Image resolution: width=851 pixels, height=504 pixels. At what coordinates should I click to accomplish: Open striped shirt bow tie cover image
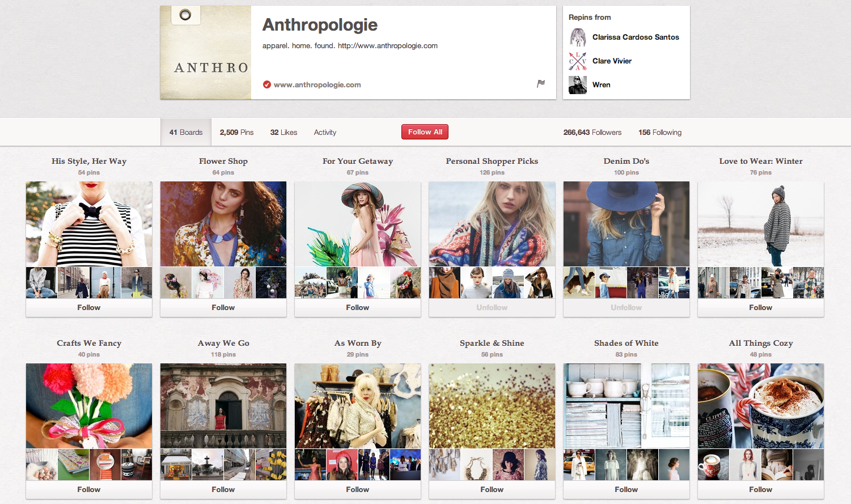(x=89, y=224)
